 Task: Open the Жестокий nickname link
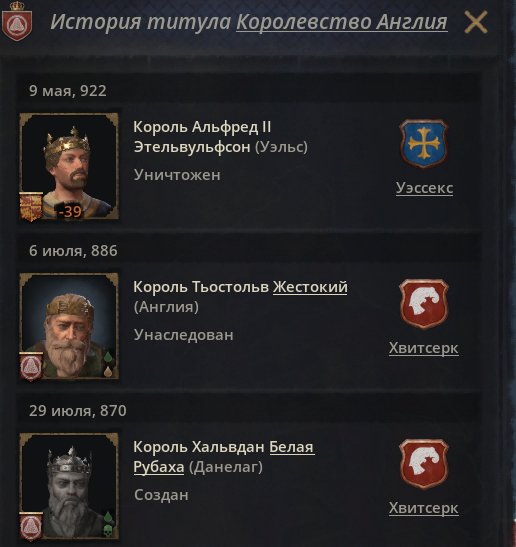(310, 287)
